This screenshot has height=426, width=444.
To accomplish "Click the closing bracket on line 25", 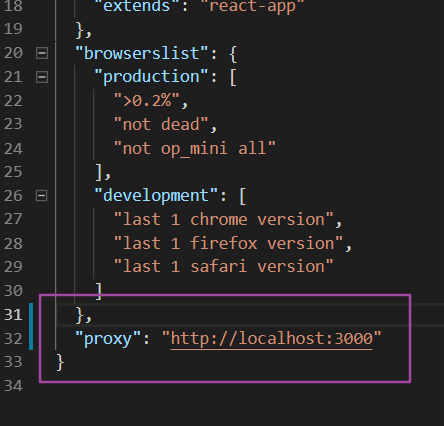I will click(99, 172).
